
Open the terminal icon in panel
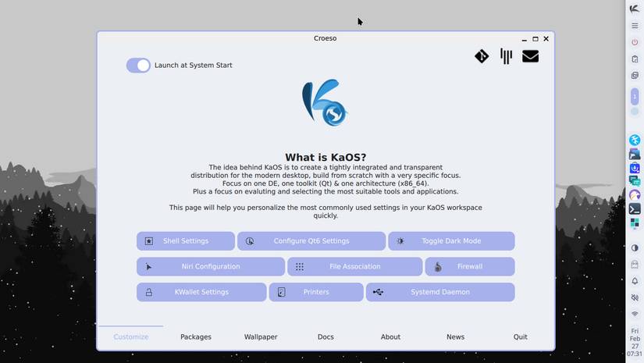[x=635, y=209]
